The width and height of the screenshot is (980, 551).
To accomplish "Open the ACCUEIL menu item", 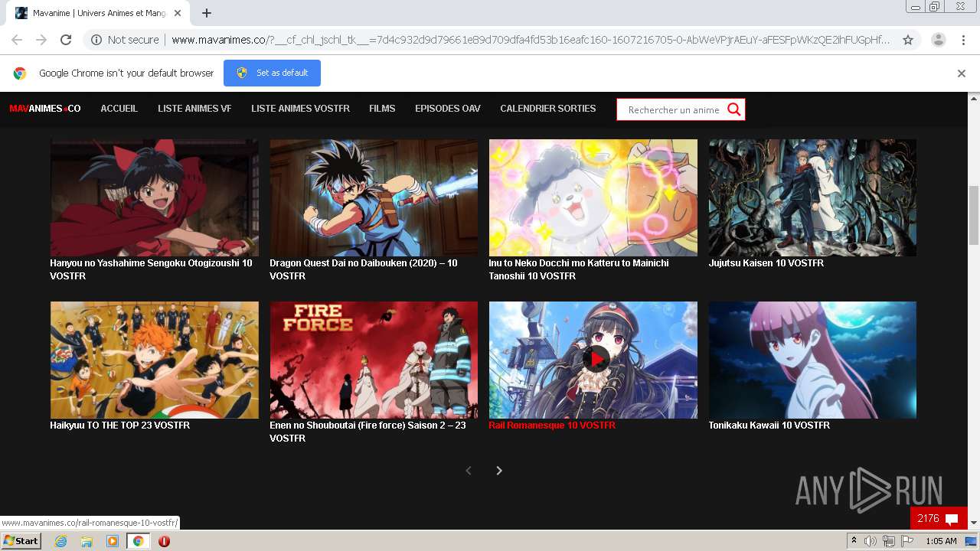I will 119,109.
